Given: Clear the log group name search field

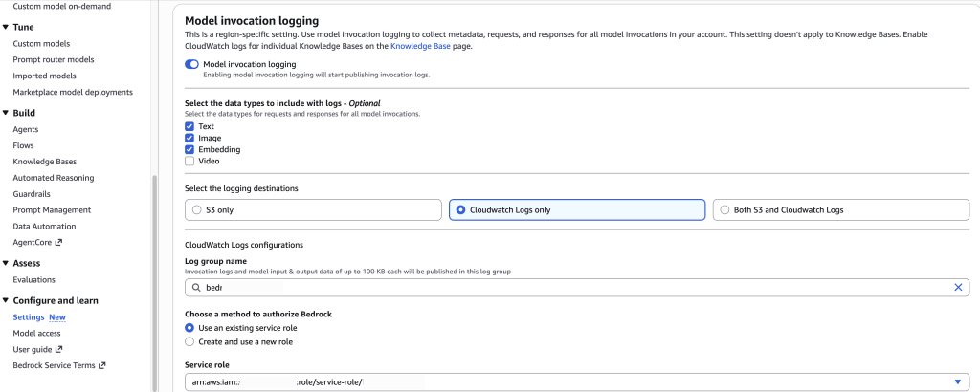Looking at the screenshot, I should tap(958, 287).
